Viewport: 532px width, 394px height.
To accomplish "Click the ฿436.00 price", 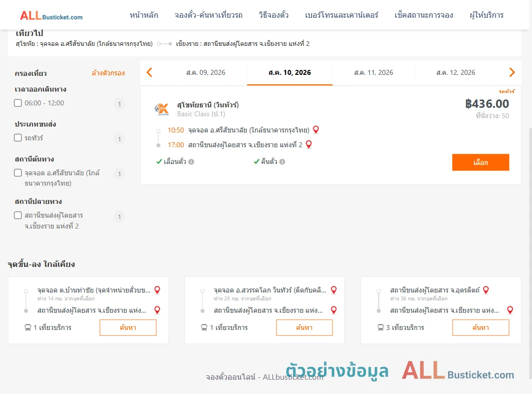I will pos(487,103).
